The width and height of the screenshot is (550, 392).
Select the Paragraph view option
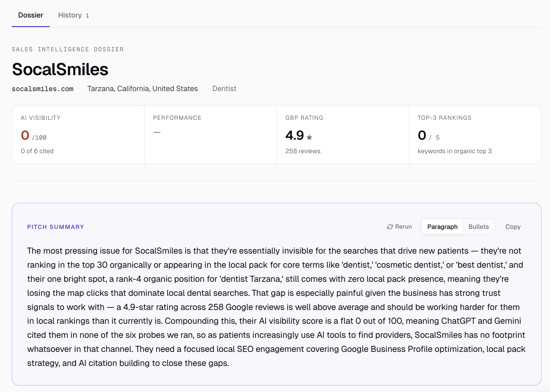(442, 227)
